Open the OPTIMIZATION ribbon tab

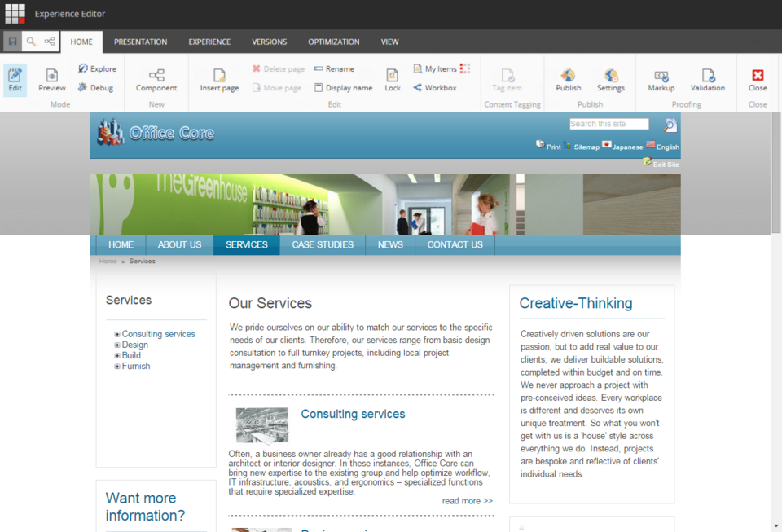(x=334, y=42)
